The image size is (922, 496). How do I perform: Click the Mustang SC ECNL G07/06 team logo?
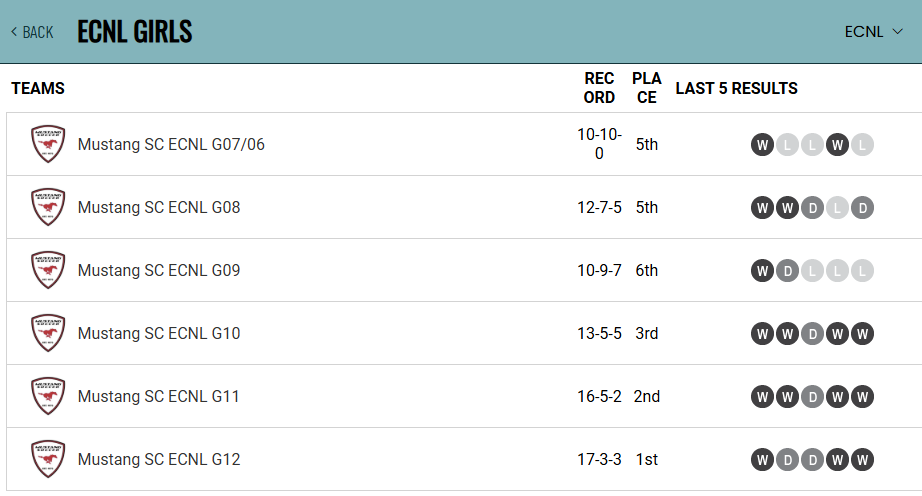tap(48, 144)
